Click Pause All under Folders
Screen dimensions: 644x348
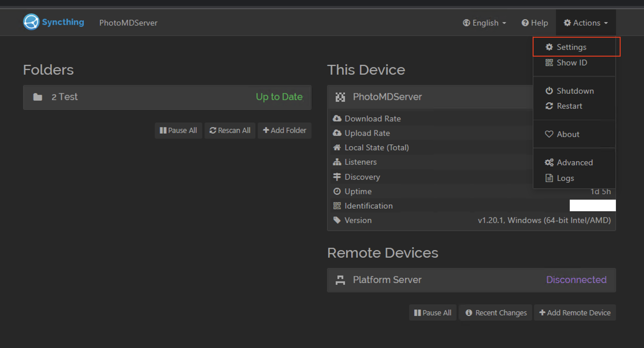[178, 131]
